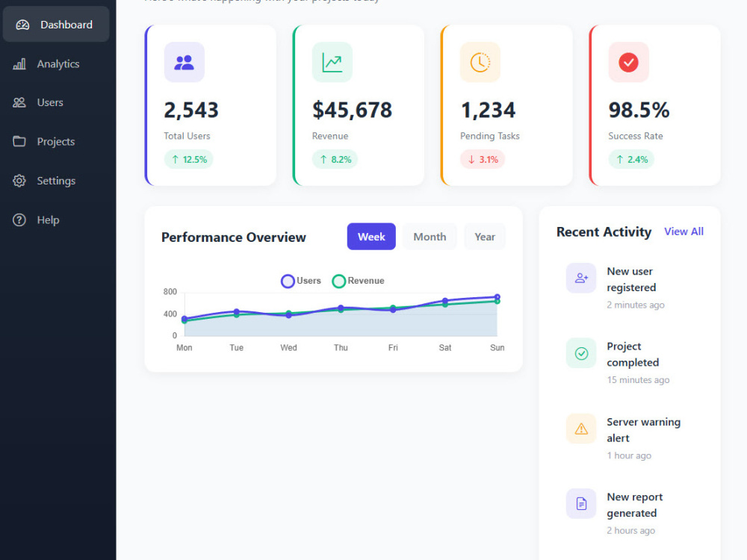Click the Wed label on chart axis

coord(288,348)
